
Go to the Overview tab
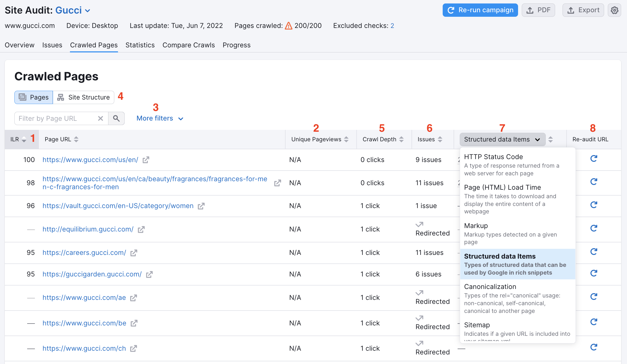coord(19,45)
